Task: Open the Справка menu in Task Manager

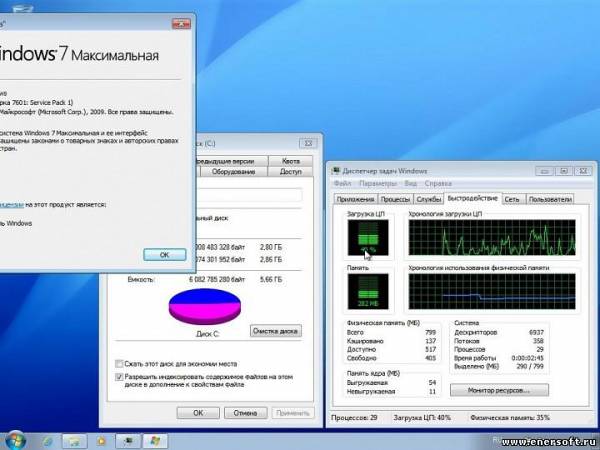Action: pos(438,183)
